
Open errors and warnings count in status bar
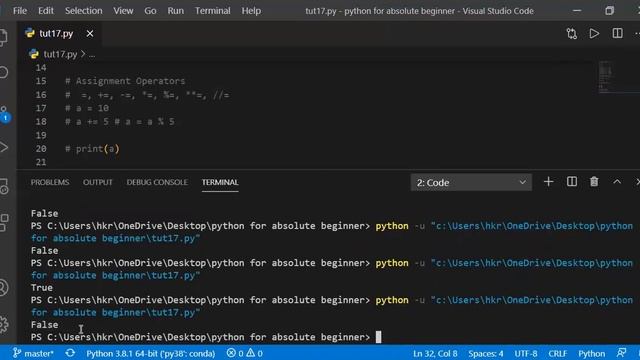click(244, 353)
